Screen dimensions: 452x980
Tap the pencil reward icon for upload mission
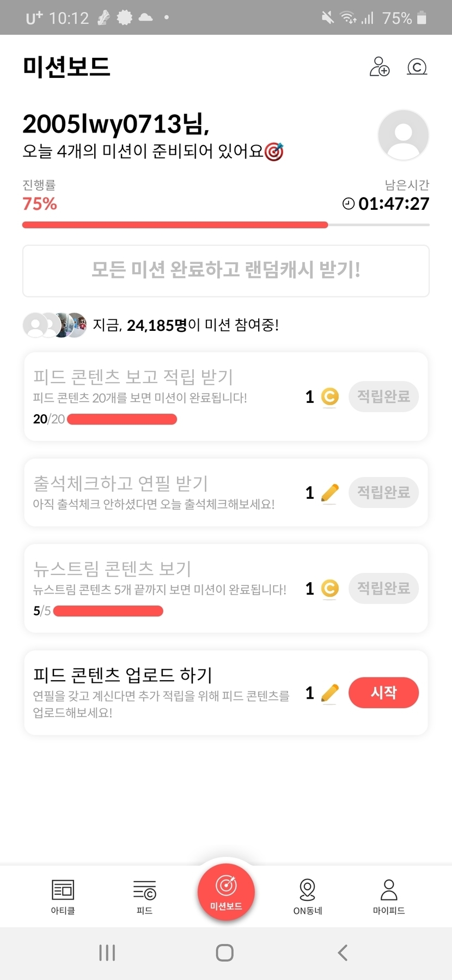330,693
